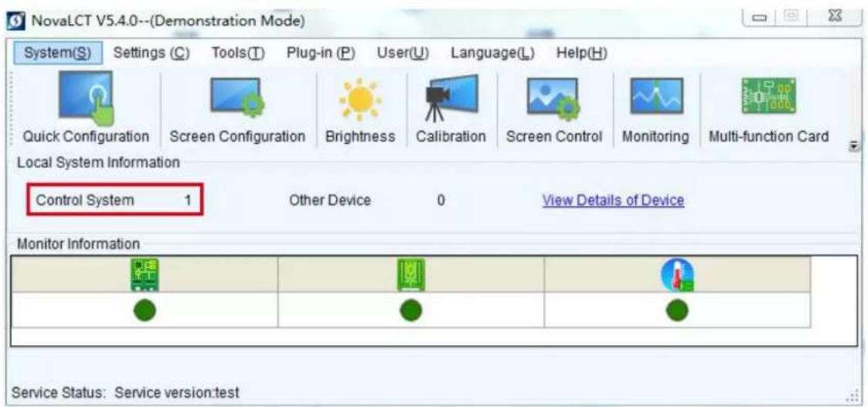Click the Control System label
Image resolution: width=868 pixels, height=407 pixels.
(85, 200)
